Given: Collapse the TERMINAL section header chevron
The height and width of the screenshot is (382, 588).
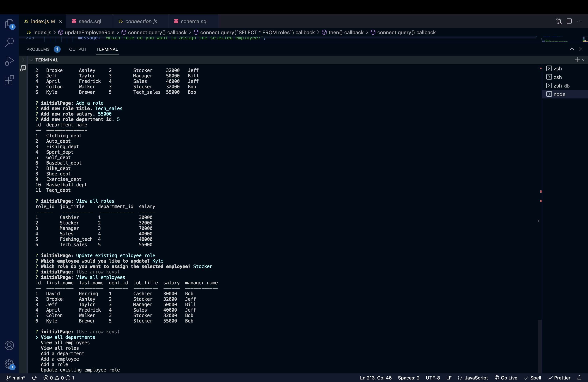Looking at the screenshot, I should click(31, 60).
